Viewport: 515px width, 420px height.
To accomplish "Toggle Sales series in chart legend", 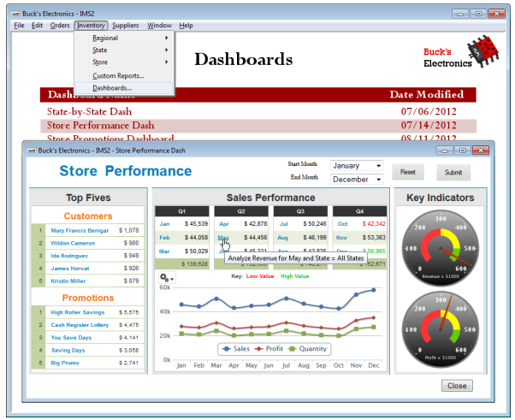I will [x=236, y=349].
